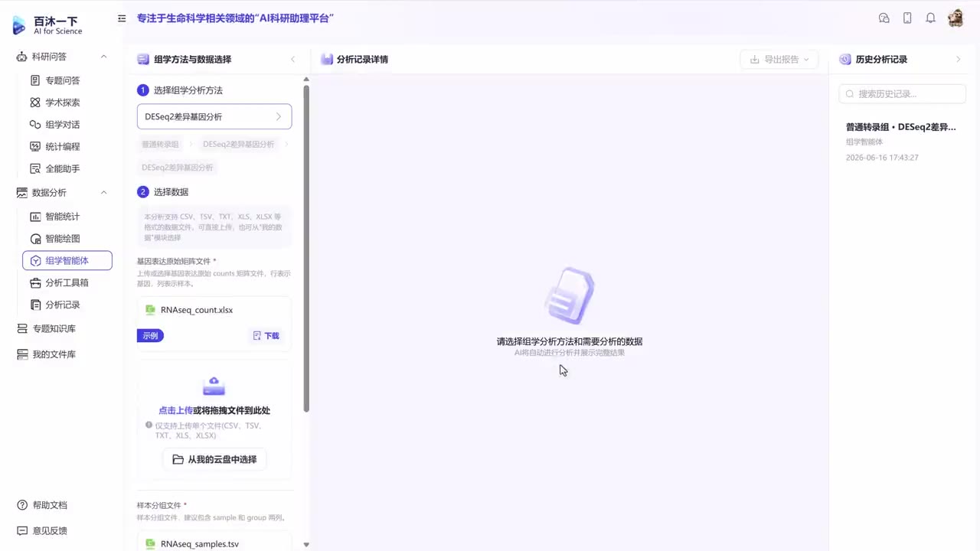Collapse the 组学方法与数据选择 panel chevron

coord(292,60)
